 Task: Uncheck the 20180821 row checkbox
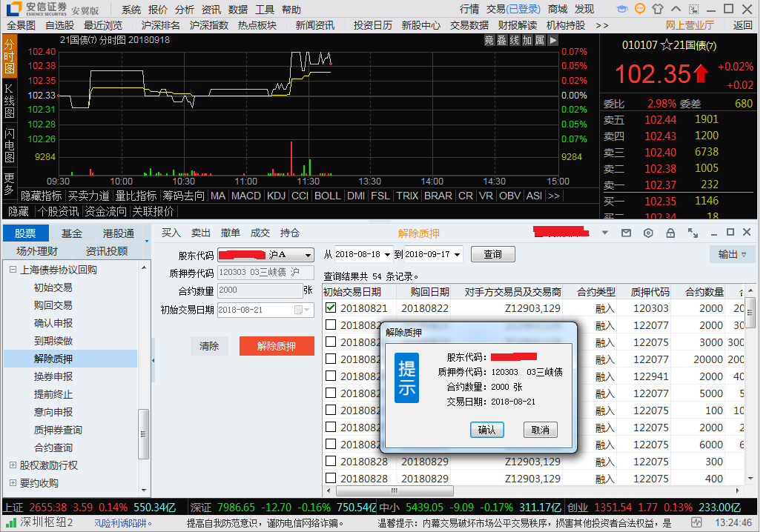point(331,307)
